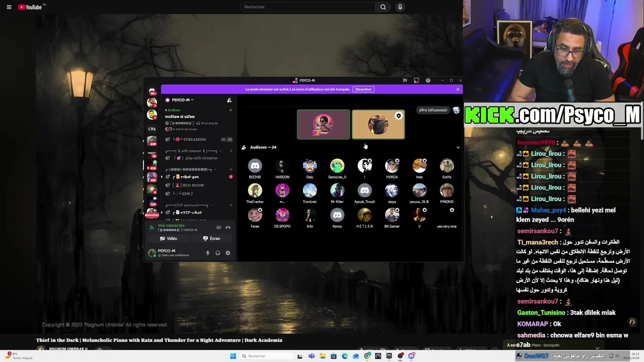Add a channel to 'with steamer' category

point(230,151)
